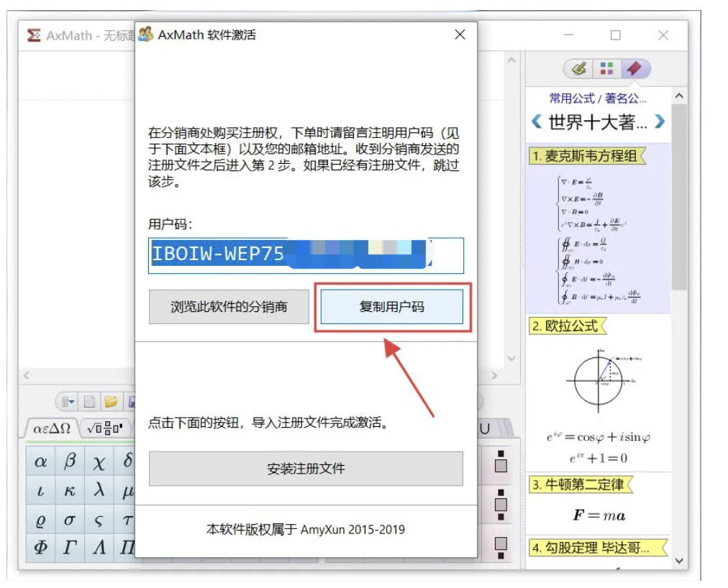
Task: Minimize the AxMath main window
Action: pyautogui.click(x=569, y=35)
